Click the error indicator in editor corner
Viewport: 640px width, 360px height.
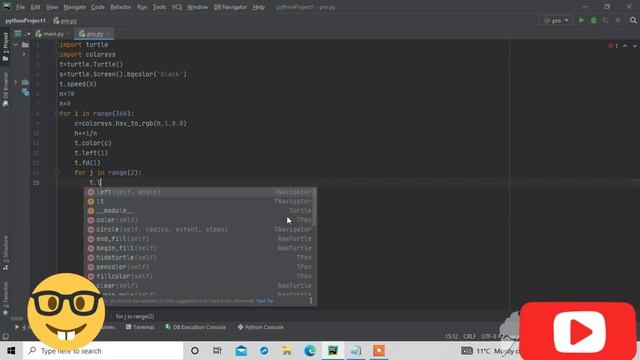pos(613,46)
